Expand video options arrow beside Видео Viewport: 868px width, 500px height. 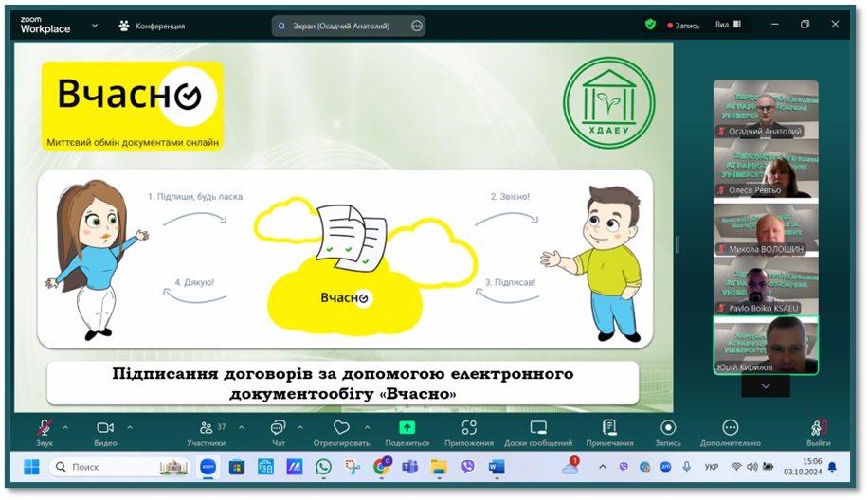[x=130, y=427]
